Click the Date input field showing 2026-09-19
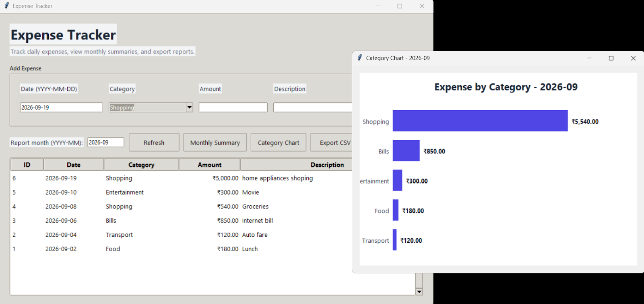 pos(62,108)
